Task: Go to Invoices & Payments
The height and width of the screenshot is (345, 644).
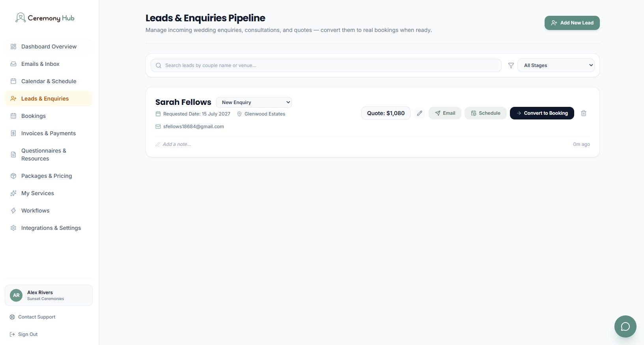Action: coord(49,133)
